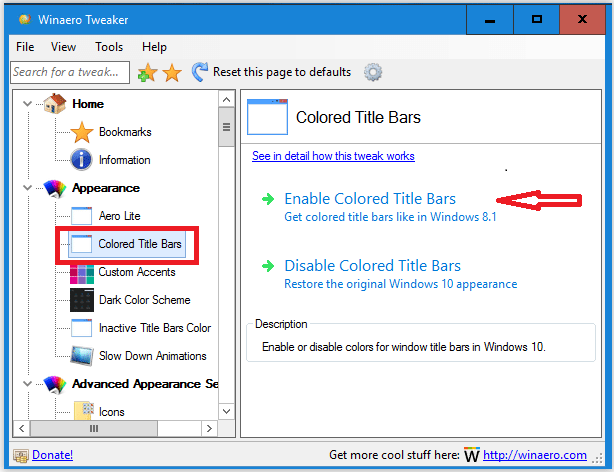Open the Help menu
The image size is (614, 472).
tap(154, 47)
